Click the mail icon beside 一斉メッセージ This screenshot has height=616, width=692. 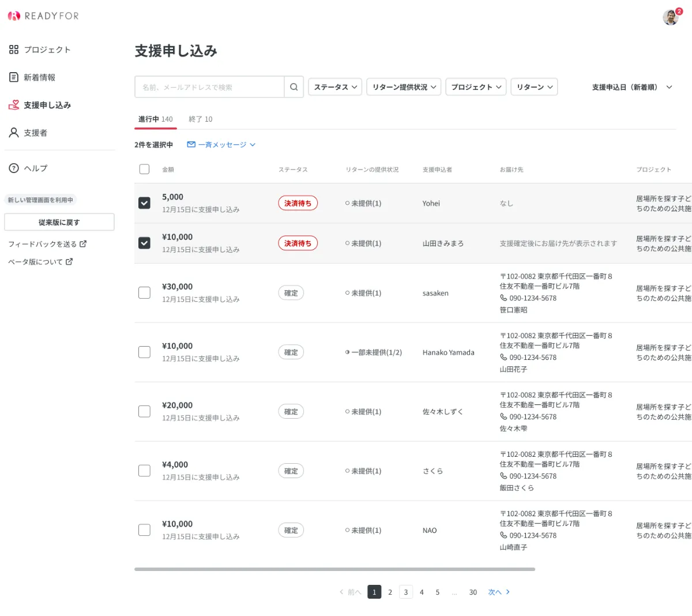pyautogui.click(x=191, y=144)
